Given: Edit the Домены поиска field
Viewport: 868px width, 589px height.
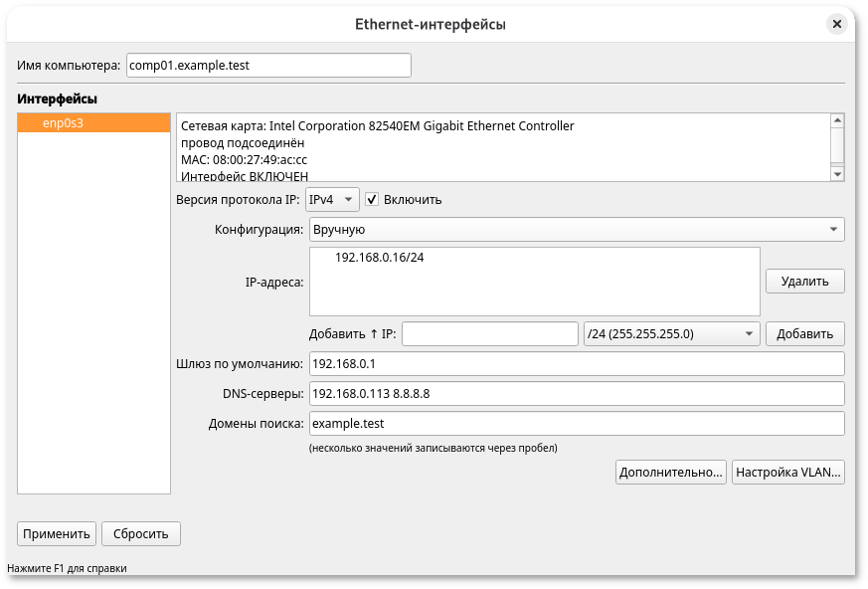Looking at the screenshot, I should point(576,424).
